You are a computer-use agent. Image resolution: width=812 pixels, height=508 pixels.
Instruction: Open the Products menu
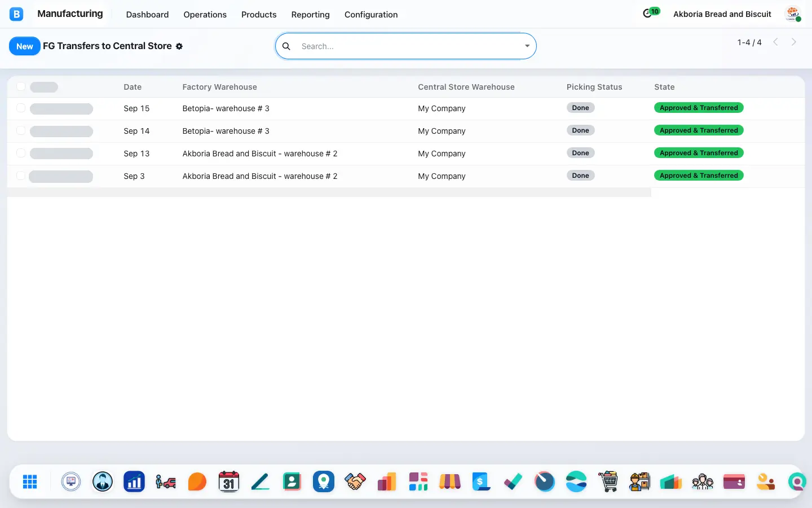click(259, 15)
